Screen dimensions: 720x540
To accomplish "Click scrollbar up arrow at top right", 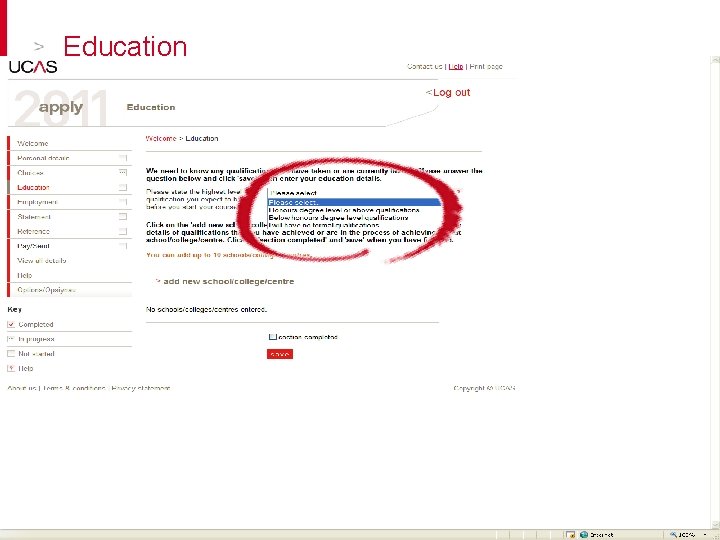I will pos(715,60).
